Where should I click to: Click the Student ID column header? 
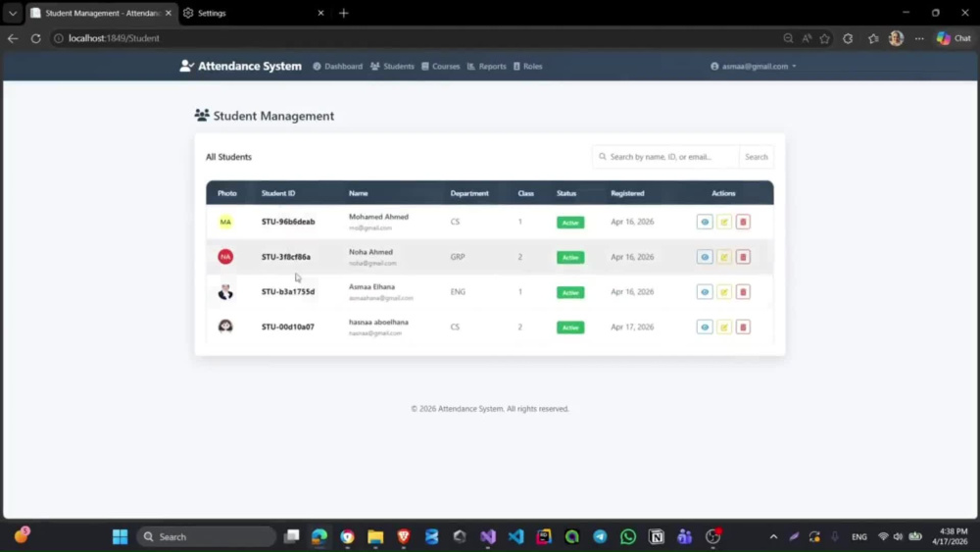[278, 193]
